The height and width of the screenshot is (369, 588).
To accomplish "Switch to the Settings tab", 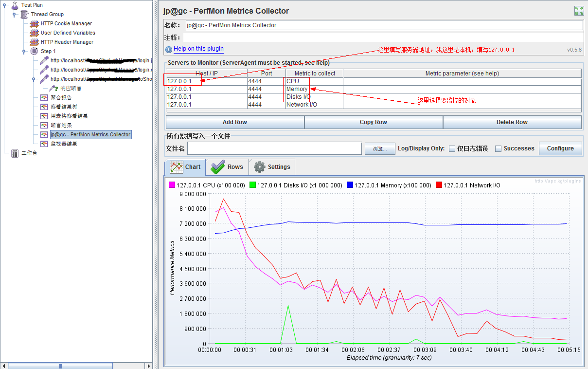I will pyautogui.click(x=272, y=167).
